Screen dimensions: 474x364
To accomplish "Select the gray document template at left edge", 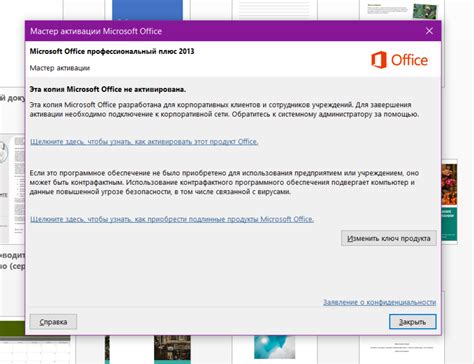I will (x=13, y=189).
